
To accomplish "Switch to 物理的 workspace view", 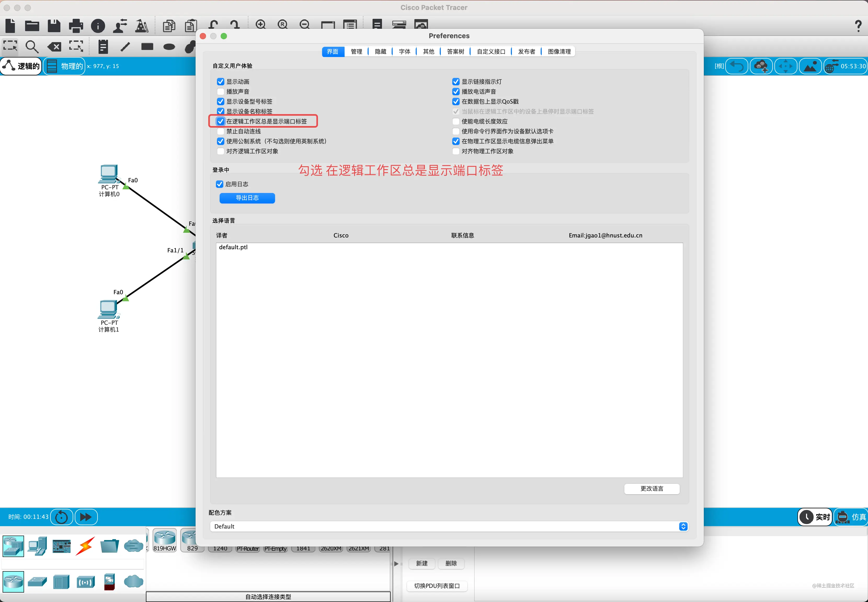I will (x=65, y=66).
